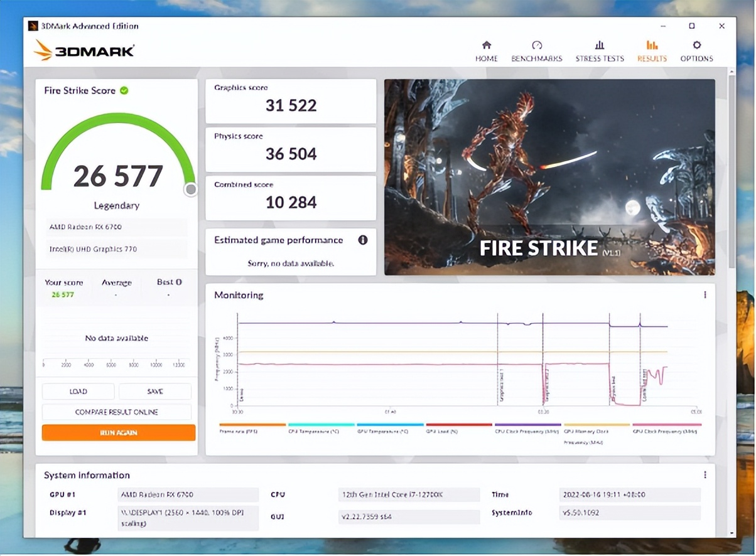Click the Fire Strike preview image

tap(549, 177)
